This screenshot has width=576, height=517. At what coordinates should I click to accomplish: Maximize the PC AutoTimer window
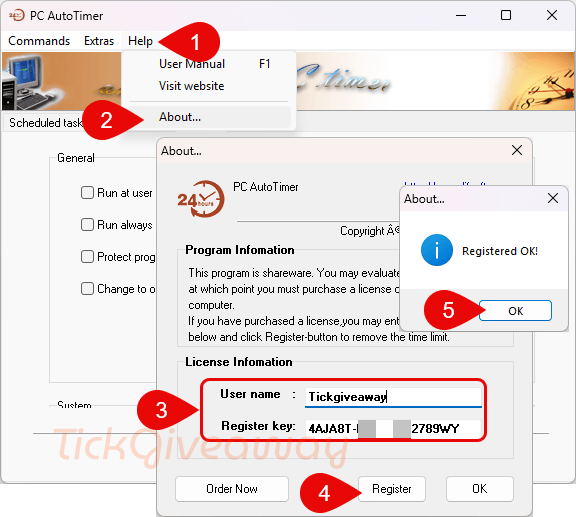coord(506,15)
